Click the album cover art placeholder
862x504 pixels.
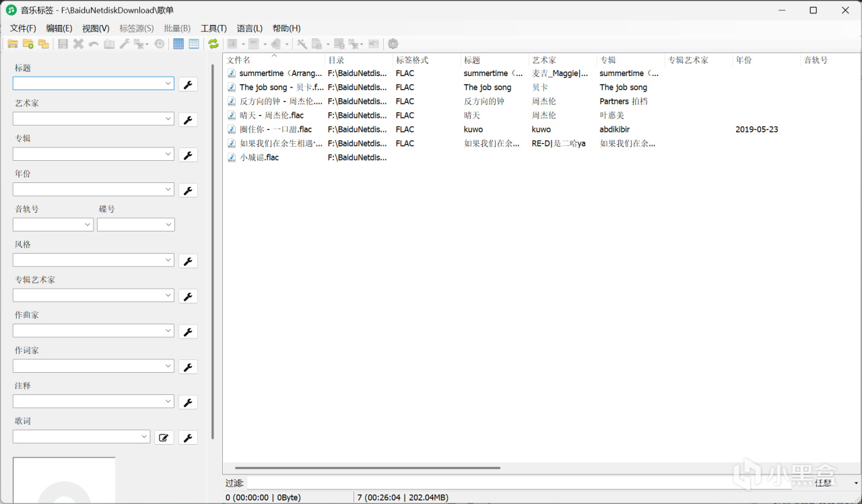(x=64, y=480)
